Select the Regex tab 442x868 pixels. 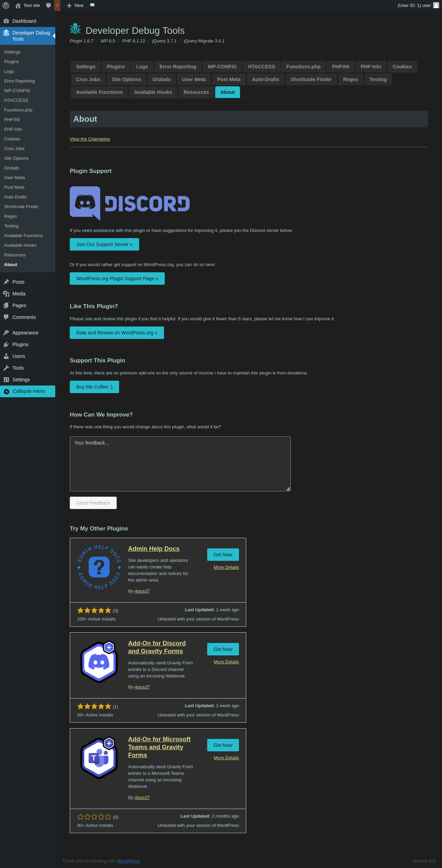350,79
